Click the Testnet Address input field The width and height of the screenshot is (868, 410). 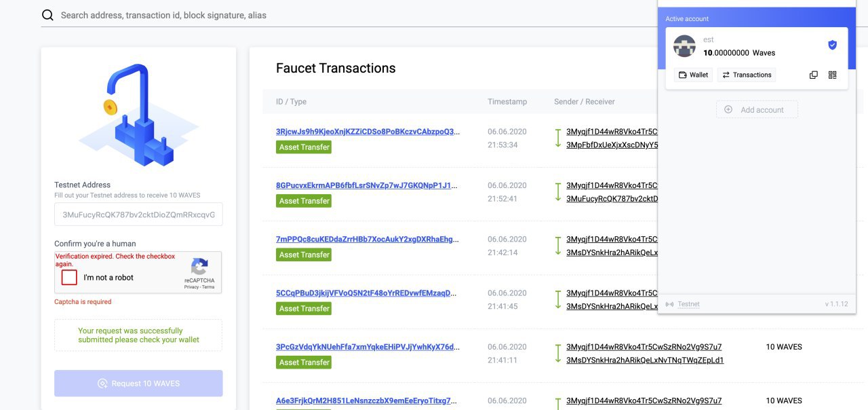[138, 215]
